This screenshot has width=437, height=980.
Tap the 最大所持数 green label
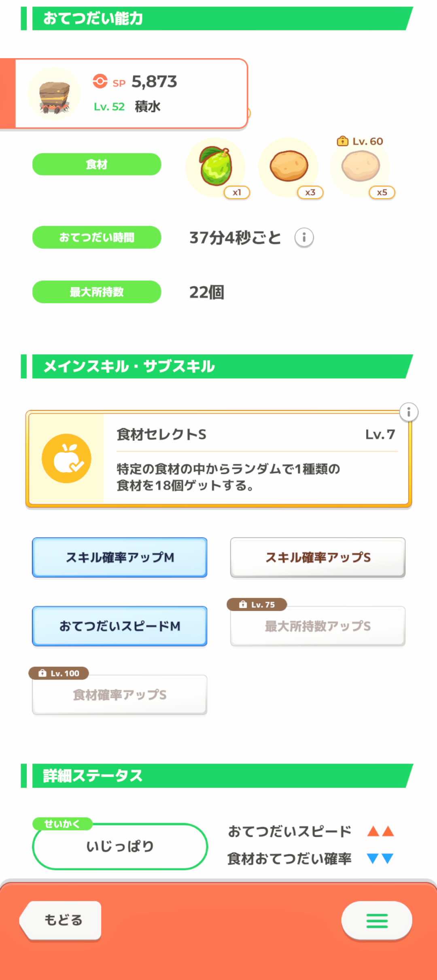(x=97, y=292)
